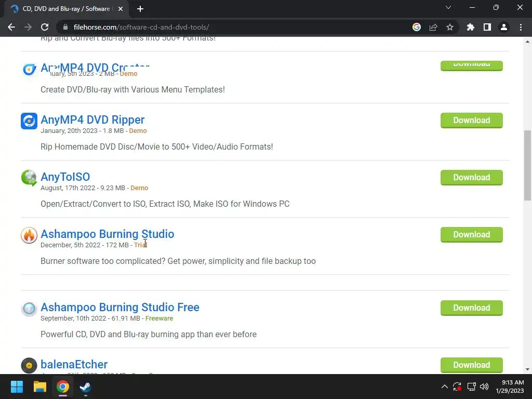Open the AnyToISO title link
The width and height of the screenshot is (532, 399).
(x=65, y=177)
